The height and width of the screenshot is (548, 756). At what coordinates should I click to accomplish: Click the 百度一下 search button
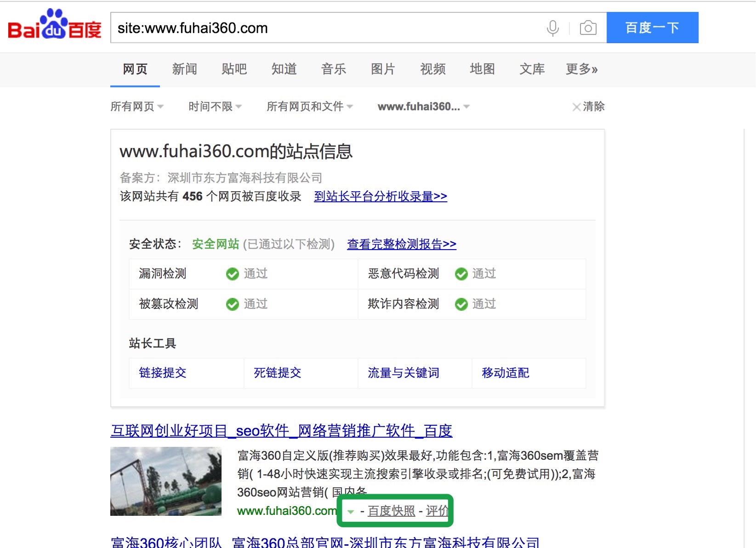tap(653, 28)
